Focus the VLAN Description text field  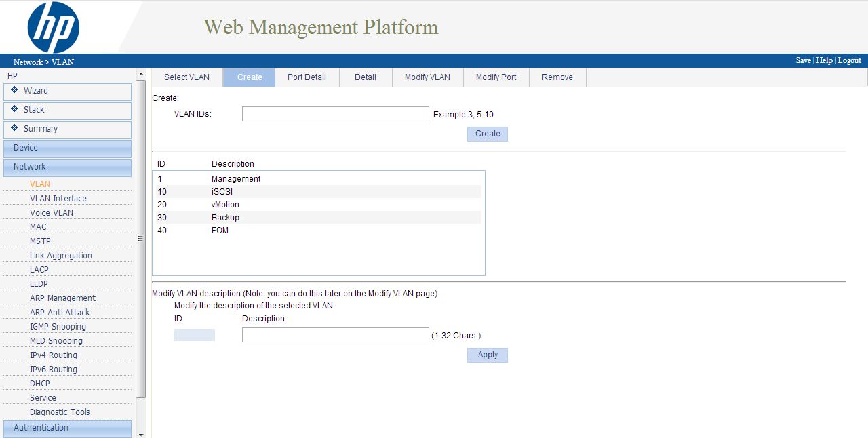point(335,335)
